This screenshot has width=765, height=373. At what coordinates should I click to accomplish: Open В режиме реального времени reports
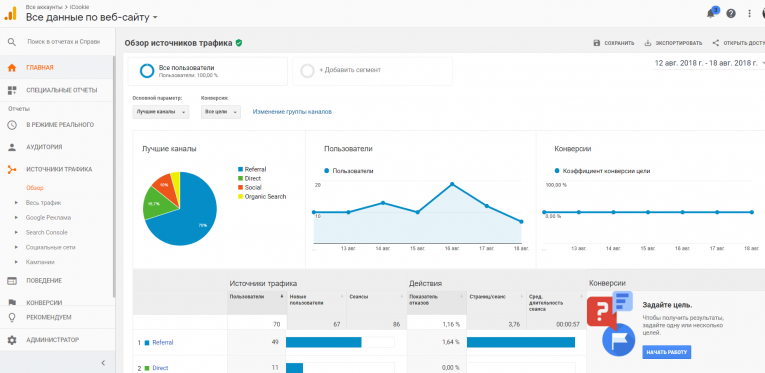[60, 125]
